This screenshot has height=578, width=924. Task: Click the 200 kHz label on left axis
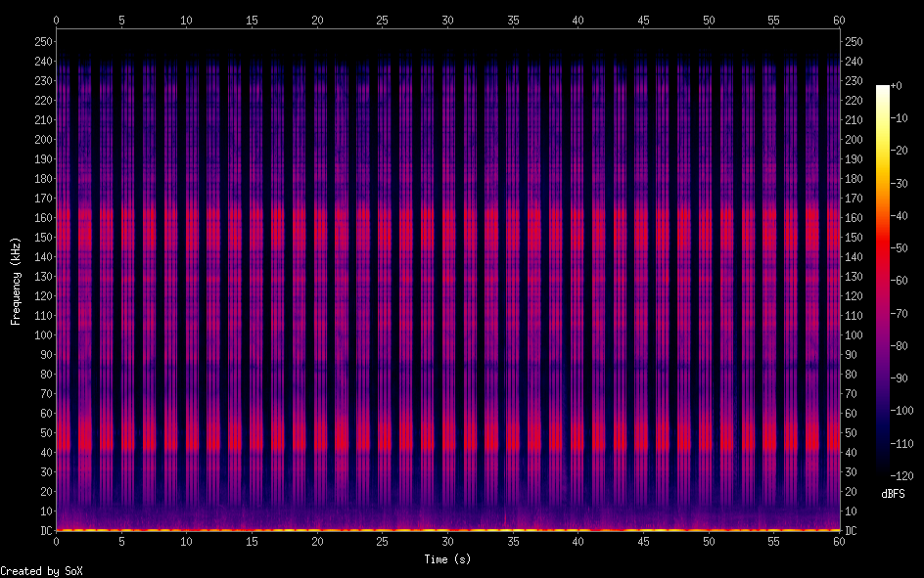point(42,140)
